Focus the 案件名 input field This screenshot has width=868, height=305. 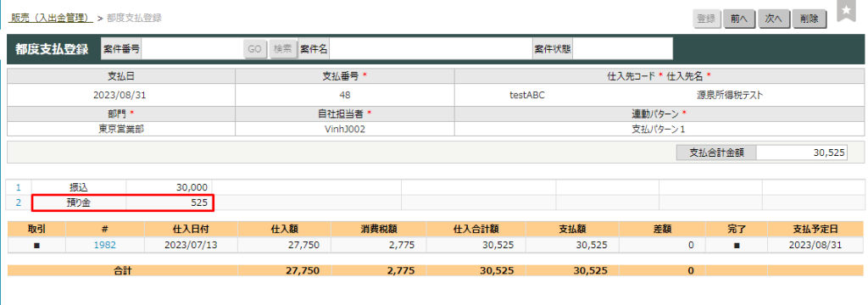coord(430,48)
